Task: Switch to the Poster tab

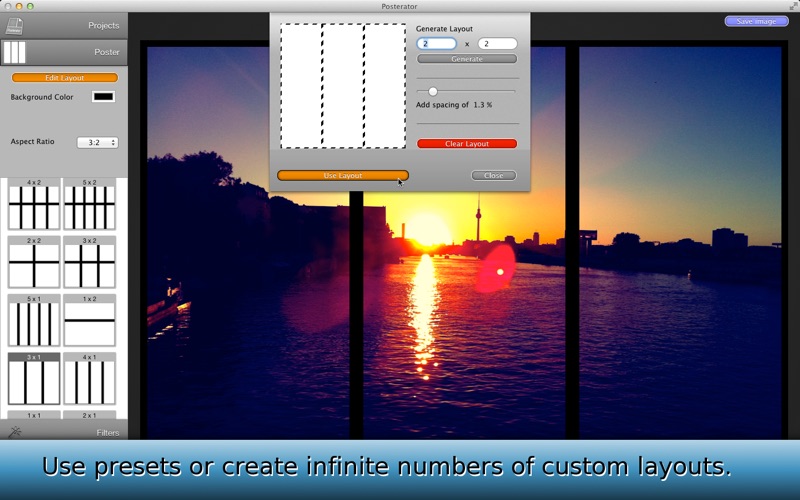Action: point(64,52)
